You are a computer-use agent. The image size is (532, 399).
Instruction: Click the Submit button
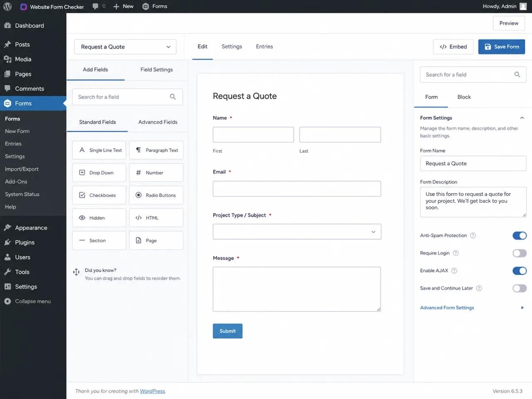point(227,331)
